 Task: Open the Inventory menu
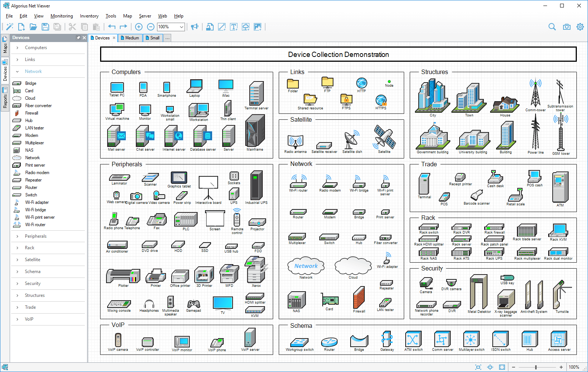(x=89, y=16)
